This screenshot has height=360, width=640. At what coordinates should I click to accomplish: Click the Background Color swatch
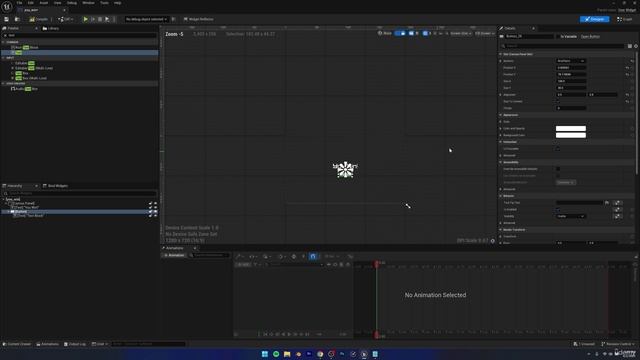coord(571,135)
